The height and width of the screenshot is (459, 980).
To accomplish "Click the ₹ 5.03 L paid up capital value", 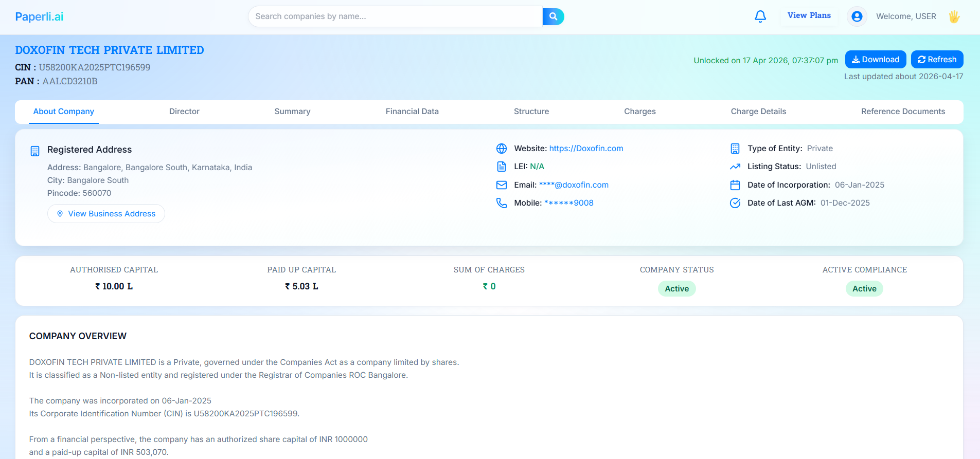I will point(301,286).
